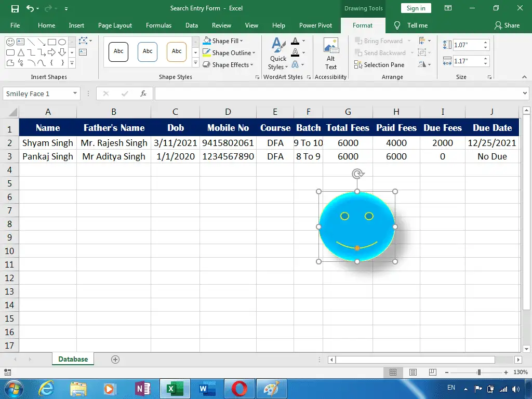Collapse the ribbon with chevron
The width and height of the screenshot is (532, 399).
point(525,77)
